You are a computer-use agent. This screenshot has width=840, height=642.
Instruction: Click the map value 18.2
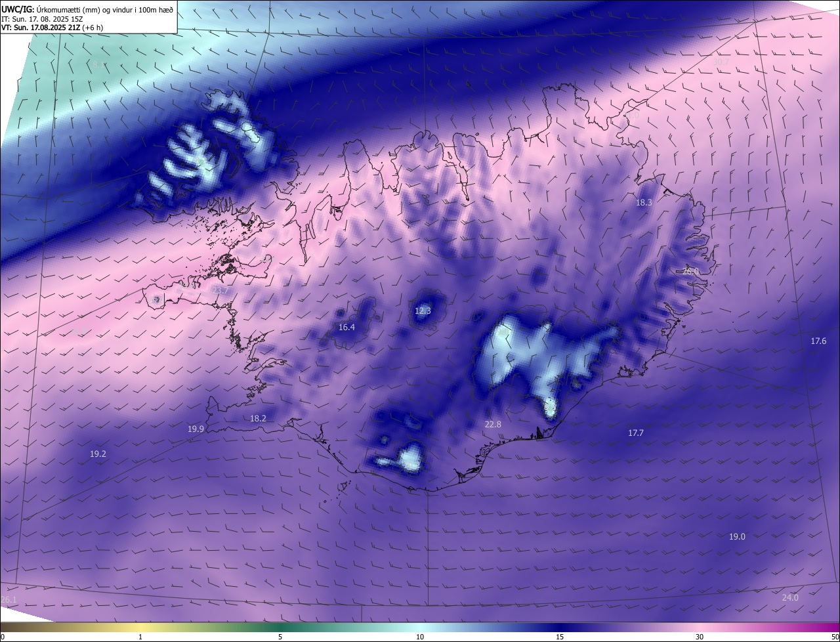(258, 419)
